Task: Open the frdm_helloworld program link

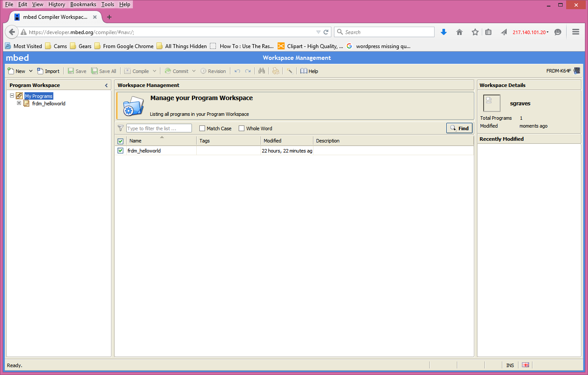Action: click(x=144, y=150)
